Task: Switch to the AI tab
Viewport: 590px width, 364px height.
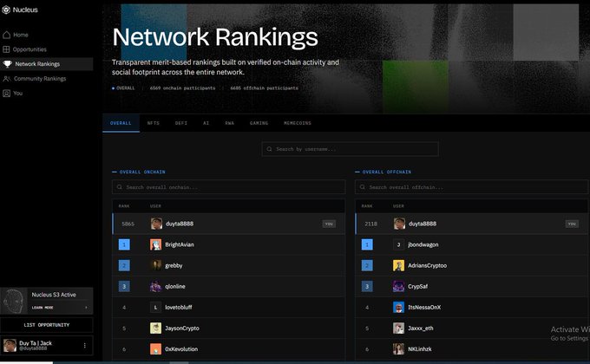Action: pos(206,123)
